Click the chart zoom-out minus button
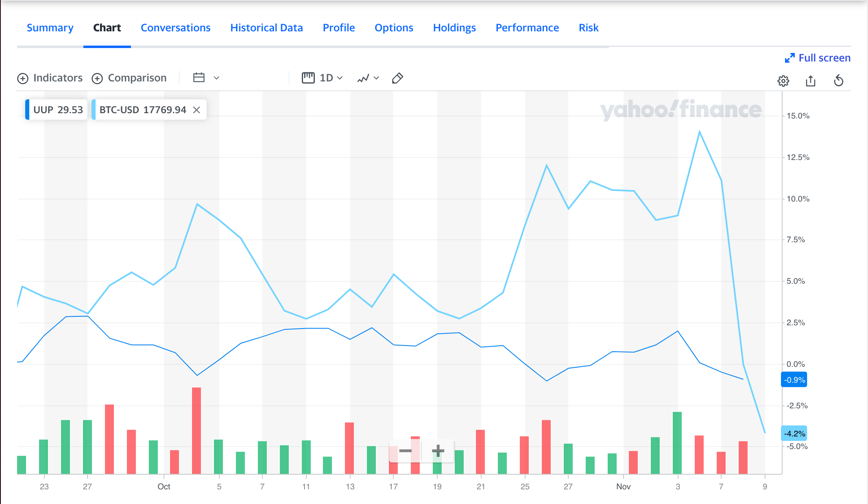This screenshot has width=868, height=504. click(405, 451)
